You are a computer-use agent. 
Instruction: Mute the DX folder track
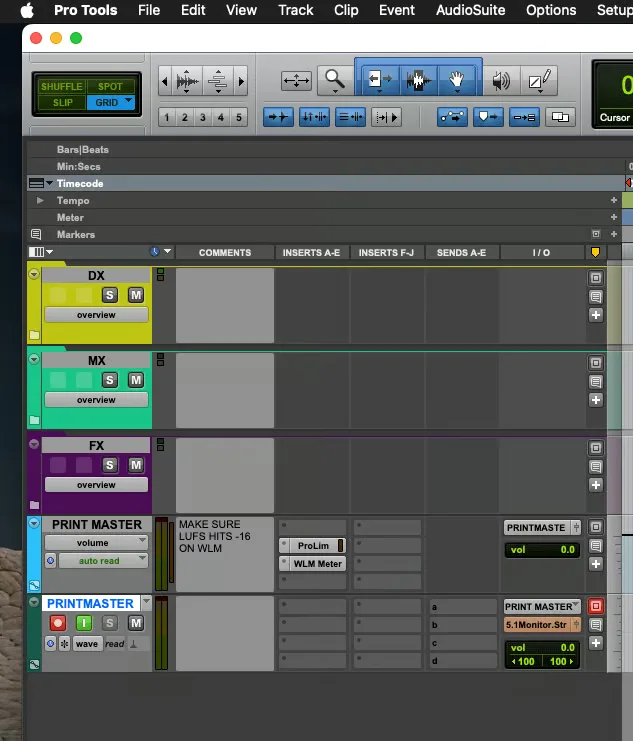136,295
